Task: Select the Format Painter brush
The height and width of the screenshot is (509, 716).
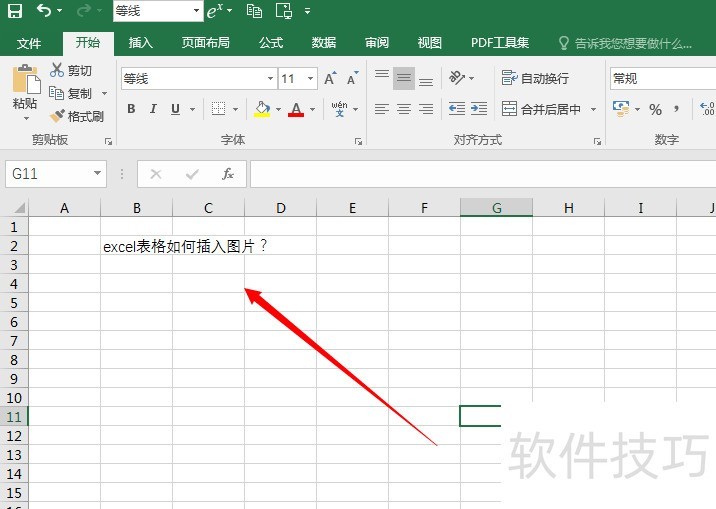Action: pos(77,116)
